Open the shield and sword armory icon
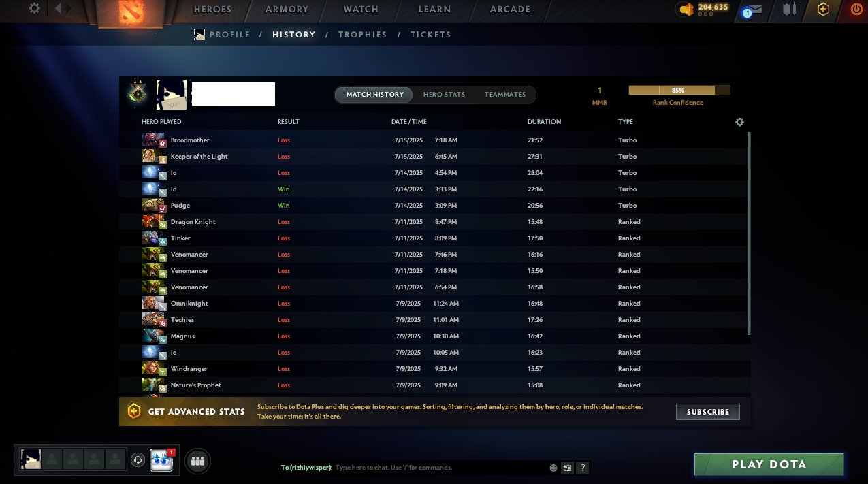 (790, 10)
